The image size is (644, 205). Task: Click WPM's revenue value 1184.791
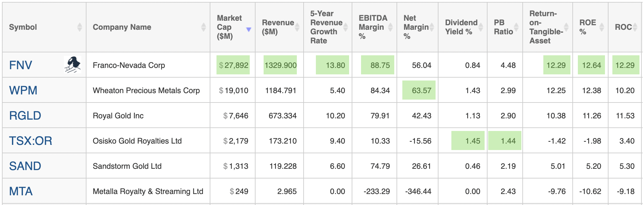point(281,91)
